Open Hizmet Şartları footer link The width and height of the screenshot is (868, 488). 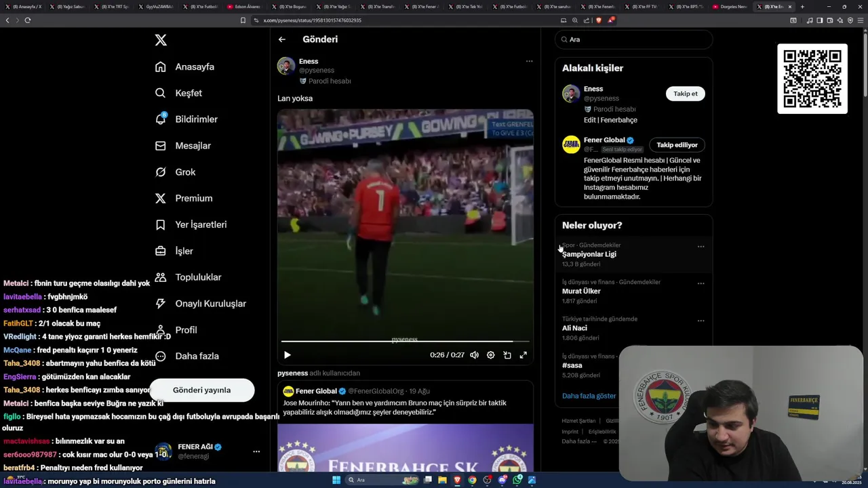point(578,421)
